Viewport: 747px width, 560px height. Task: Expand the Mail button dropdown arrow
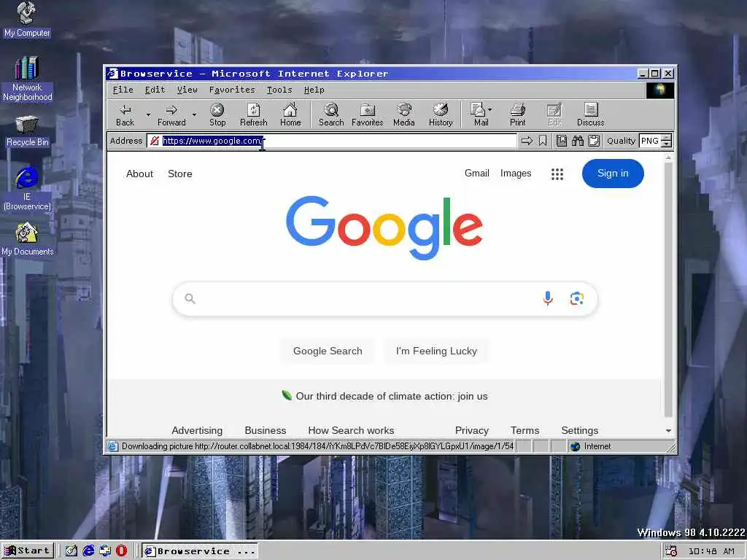click(x=489, y=109)
